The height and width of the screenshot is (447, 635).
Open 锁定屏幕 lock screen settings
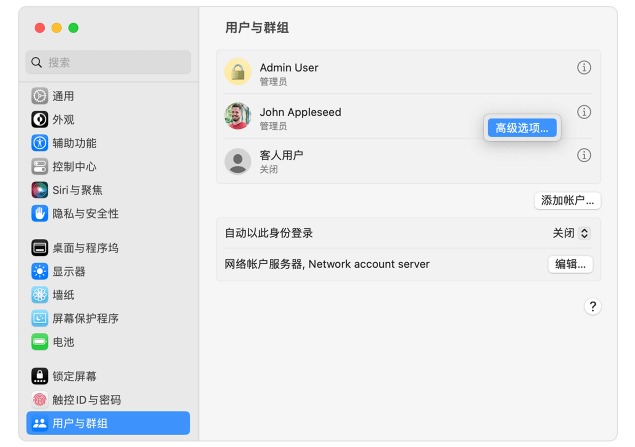click(74, 376)
